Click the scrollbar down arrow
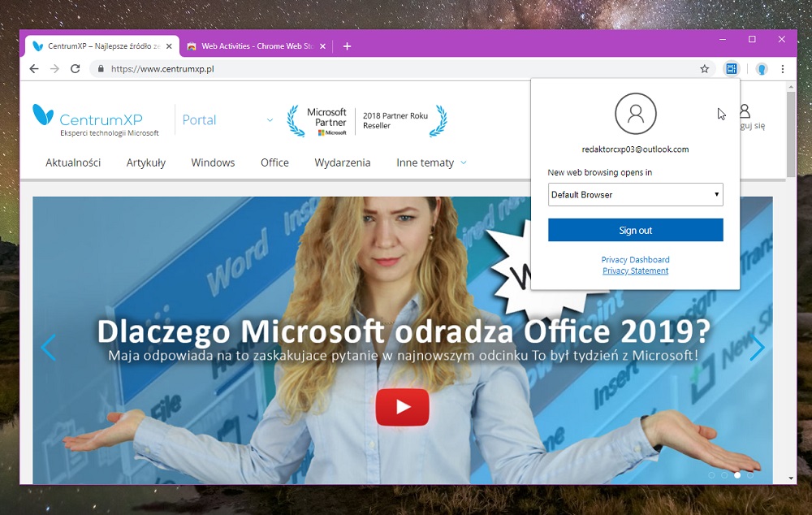 point(791,478)
